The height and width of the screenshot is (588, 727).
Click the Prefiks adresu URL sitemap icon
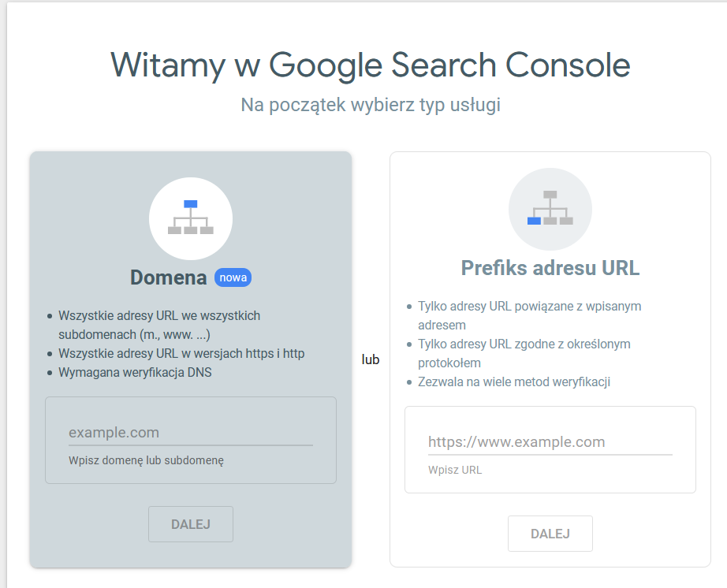pyautogui.click(x=550, y=209)
